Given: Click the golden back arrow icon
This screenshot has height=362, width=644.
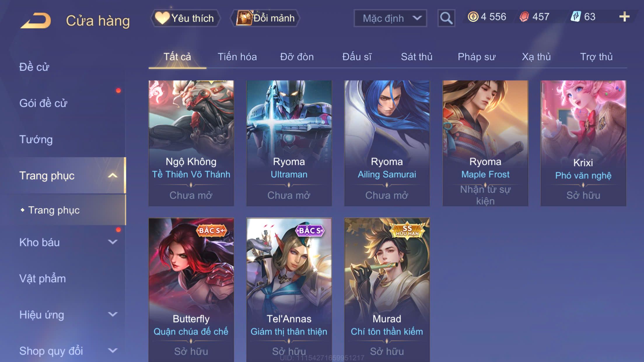Looking at the screenshot, I should [x=36, y=20].
